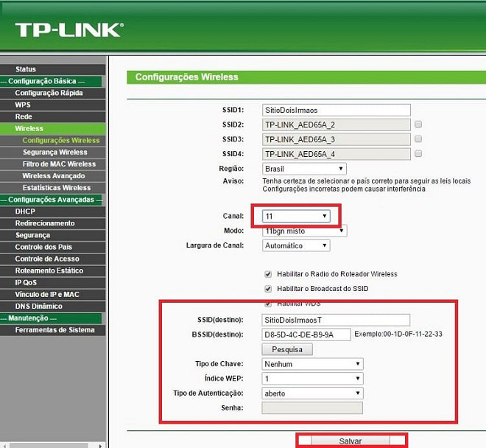Click the Salvar button

pos(351,441)
